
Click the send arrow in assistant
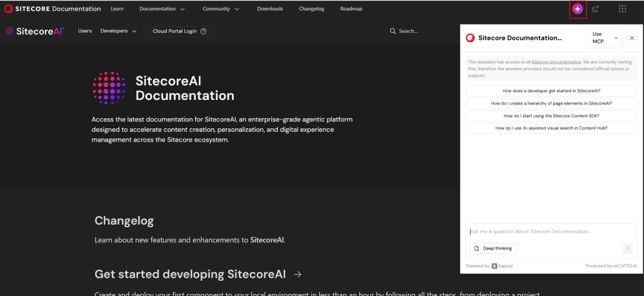(x=627, y=248)
